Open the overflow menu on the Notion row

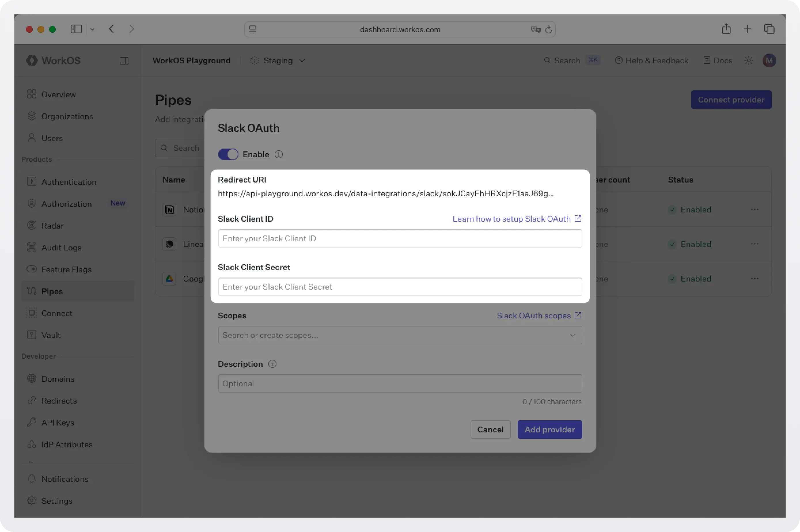tap(755, 210)
